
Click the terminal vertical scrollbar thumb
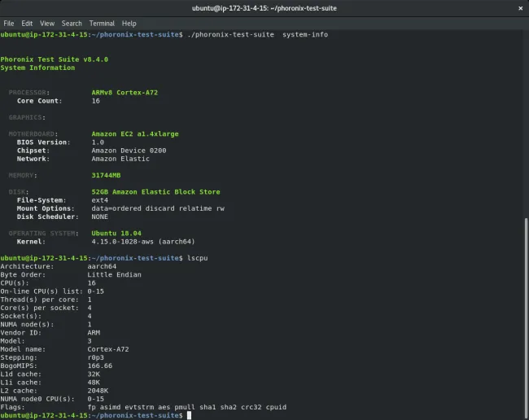tap(525, 316)
